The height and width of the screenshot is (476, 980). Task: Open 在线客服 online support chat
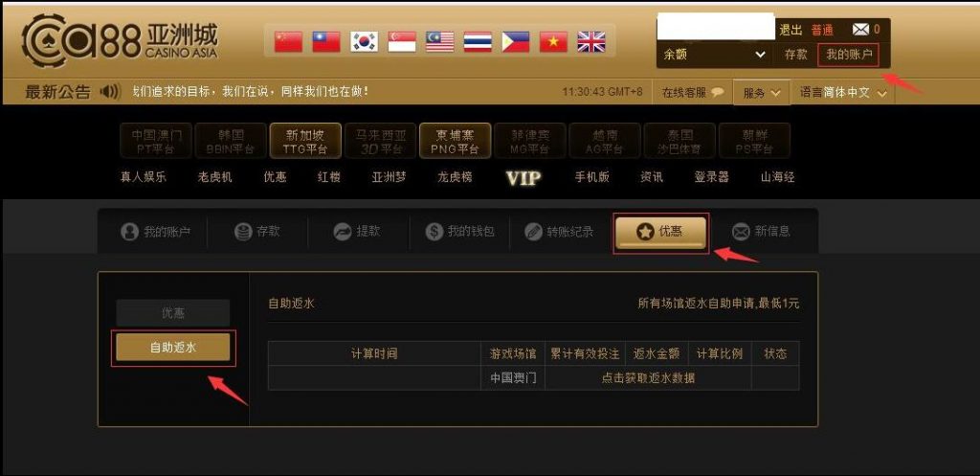693,93
